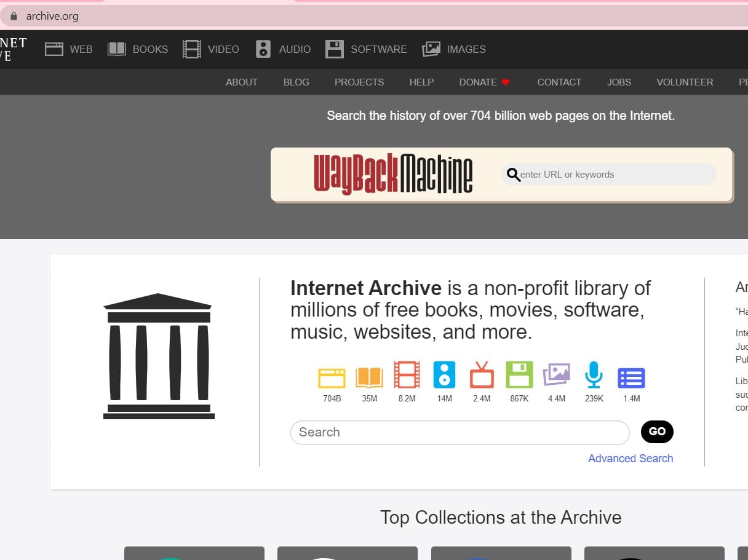Click the IMAGES label in top nav
Screen dimensions: 748x560
(466, 49)
